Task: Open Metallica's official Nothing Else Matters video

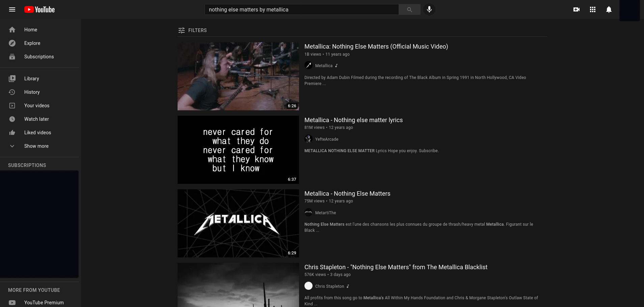Action: coord(376,46)
